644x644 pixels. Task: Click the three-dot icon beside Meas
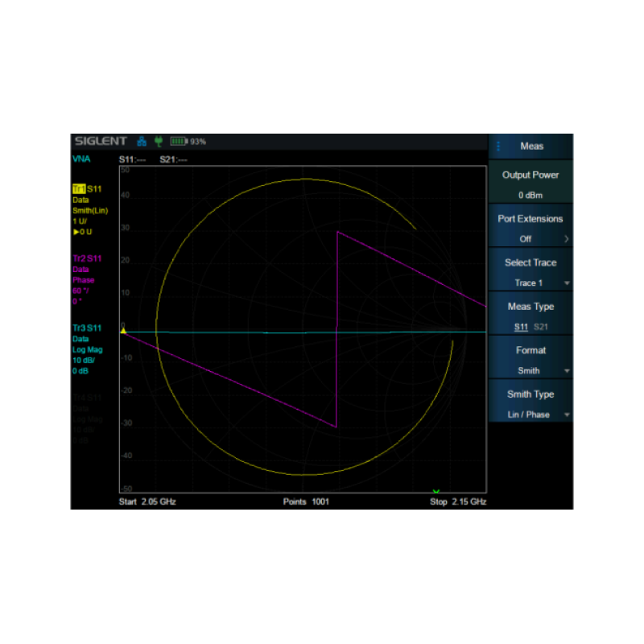(x=498, y=147)
